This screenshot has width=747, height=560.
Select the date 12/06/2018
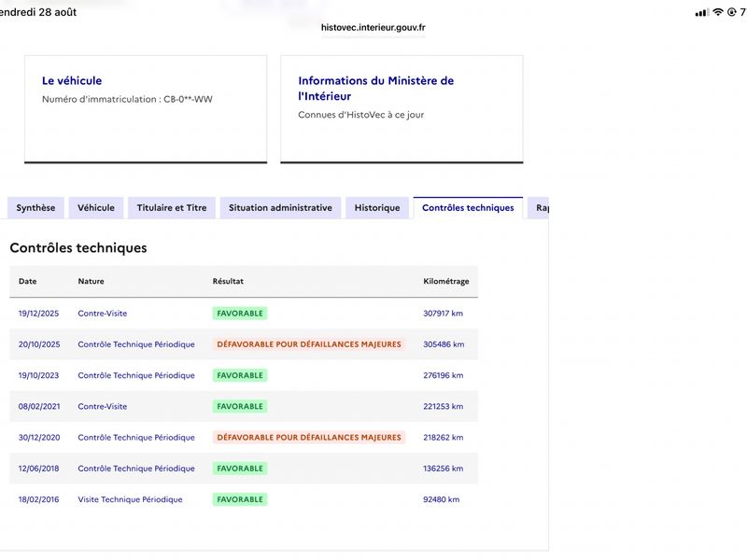pos(38,469)
